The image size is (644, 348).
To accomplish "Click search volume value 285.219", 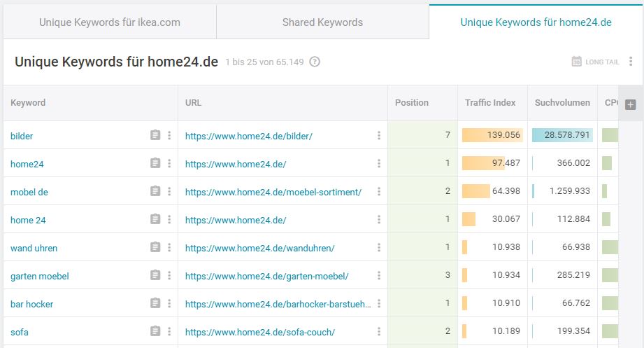I will pyautogui.click(x=573, y=274).
